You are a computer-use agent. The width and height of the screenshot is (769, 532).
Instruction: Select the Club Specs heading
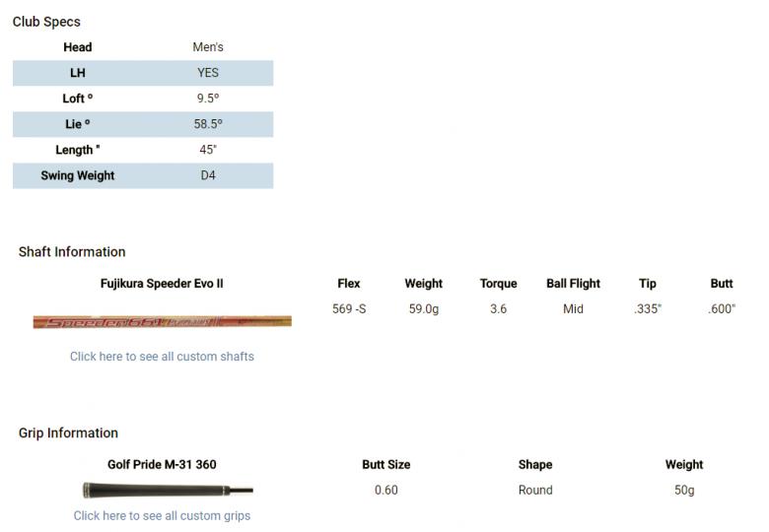pos(46,22)
